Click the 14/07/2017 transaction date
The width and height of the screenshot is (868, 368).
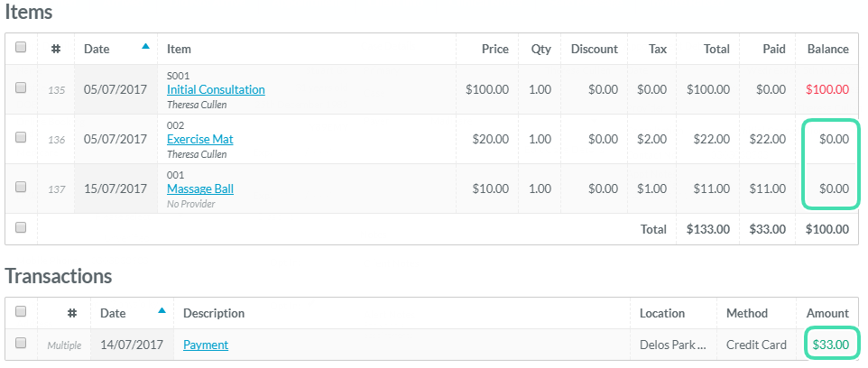point(132,345)
